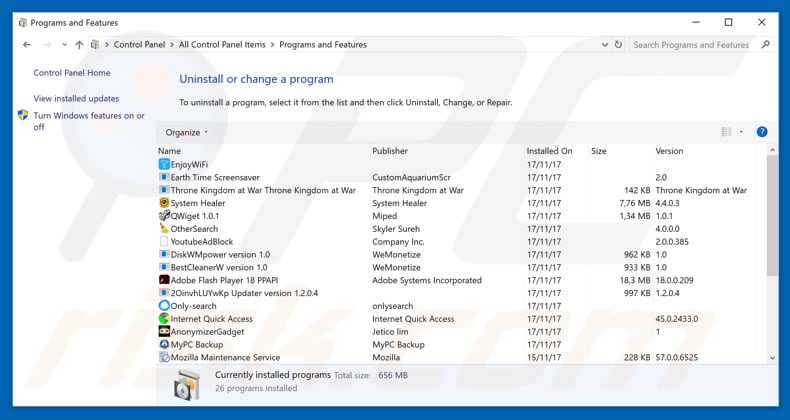The width and height of the screenshot is (790, 420).
Task: Click the AnonymizerGadget icon
Action: click(164, 331)
